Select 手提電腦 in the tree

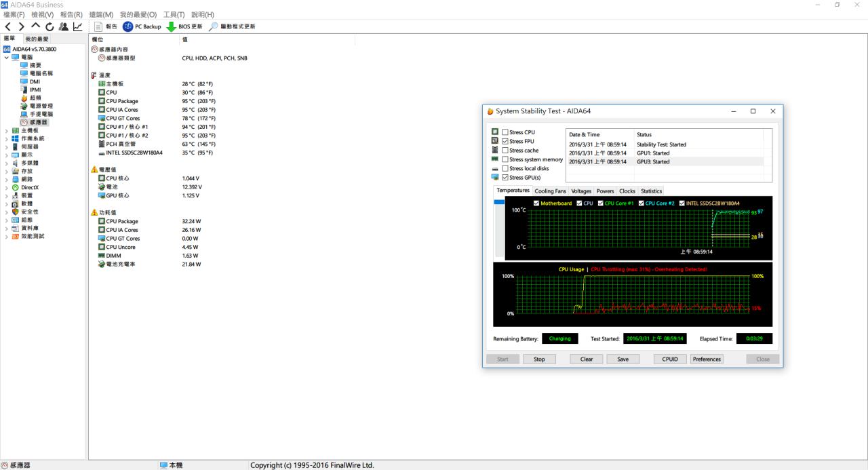pos(36,114)
